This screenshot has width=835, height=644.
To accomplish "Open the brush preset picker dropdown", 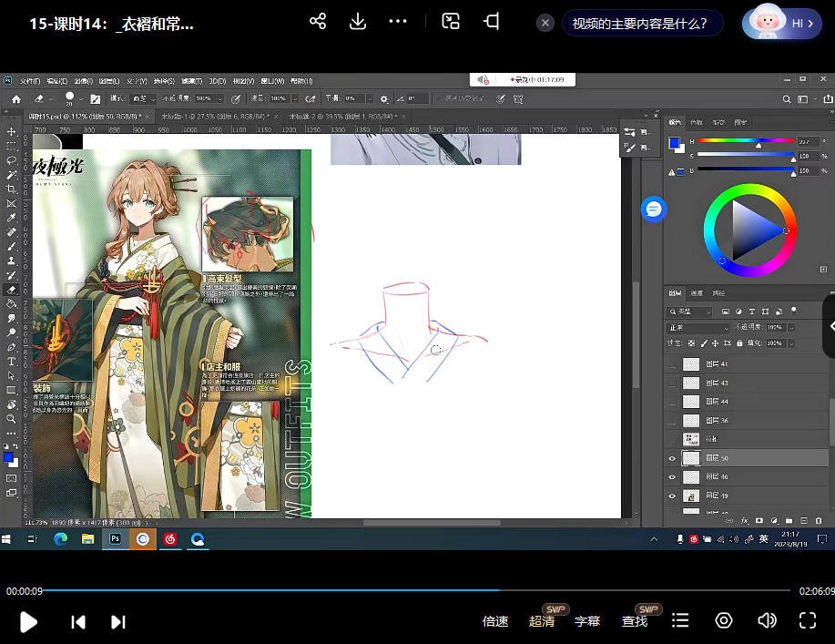I will tap(81, 99).
